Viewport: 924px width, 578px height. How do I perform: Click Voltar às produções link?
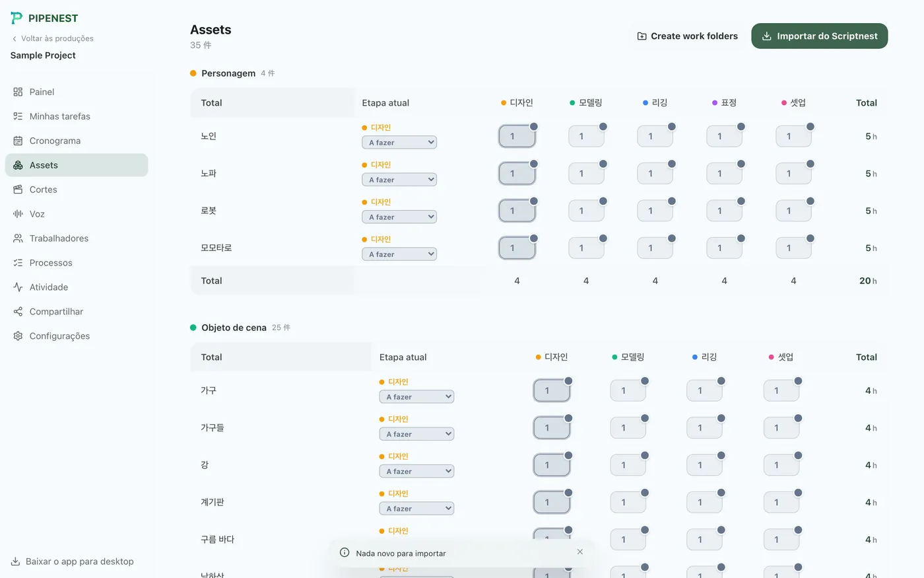pyautogui.click(x=53, y=39)
